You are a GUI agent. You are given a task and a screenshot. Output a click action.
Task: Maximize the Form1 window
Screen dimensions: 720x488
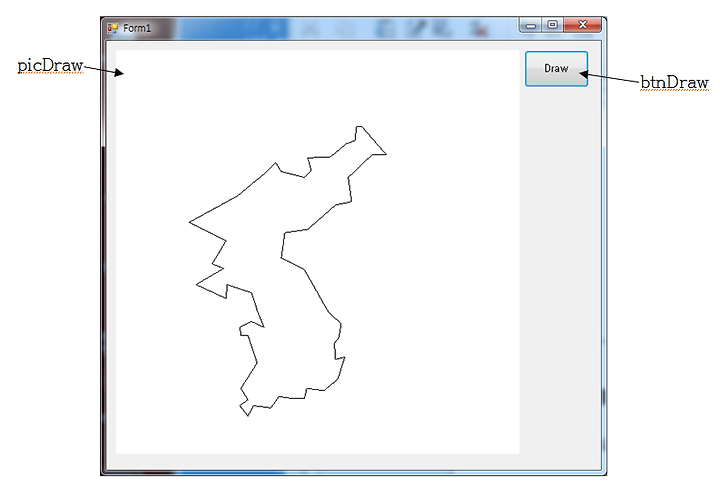[552, 25]
